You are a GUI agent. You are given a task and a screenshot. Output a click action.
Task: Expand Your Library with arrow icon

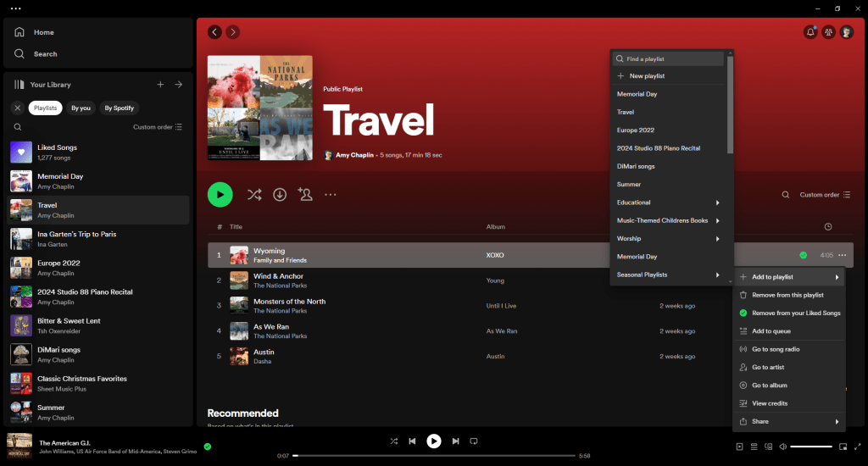click(178, 84)
